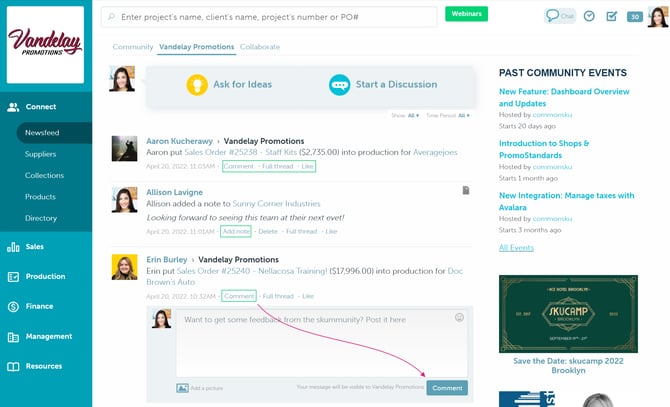670x407 pixels.
Task: Click the Start a Discussion speech icon
Action: (339, 85)
